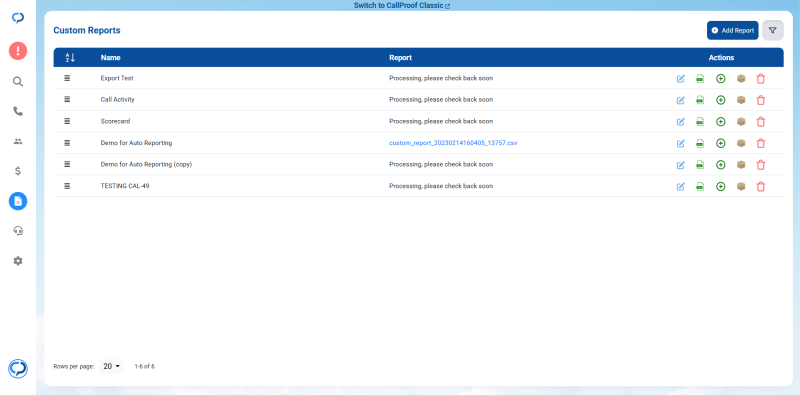Duplicate the Export Test report

pyautogui.click(x=720, y=79)
